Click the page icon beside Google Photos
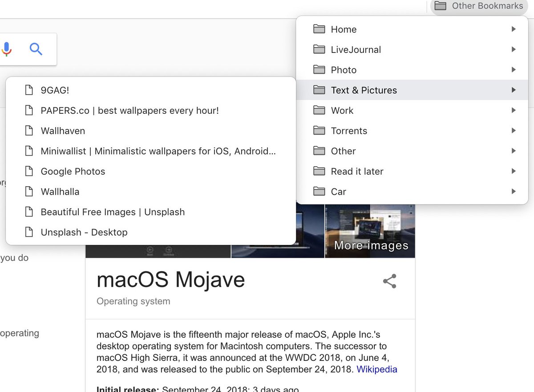Screen dimensions: 534x392 tap(29, 172)
